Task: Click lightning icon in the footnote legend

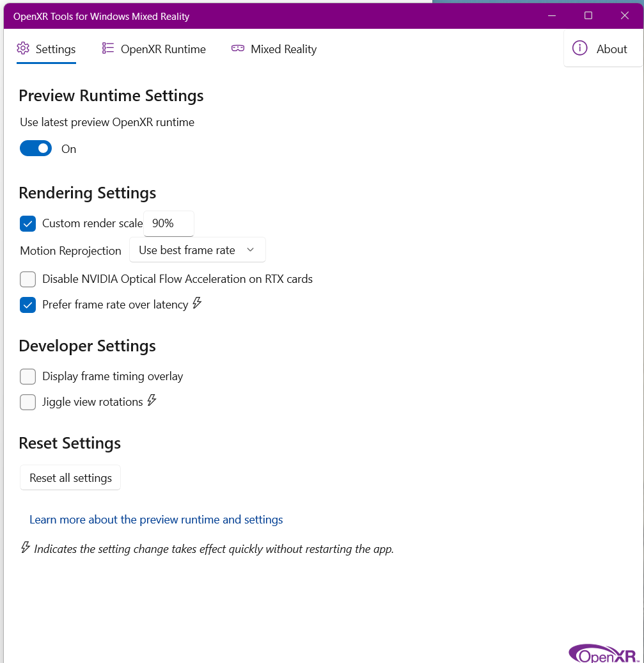Action: tap(26, 547)
